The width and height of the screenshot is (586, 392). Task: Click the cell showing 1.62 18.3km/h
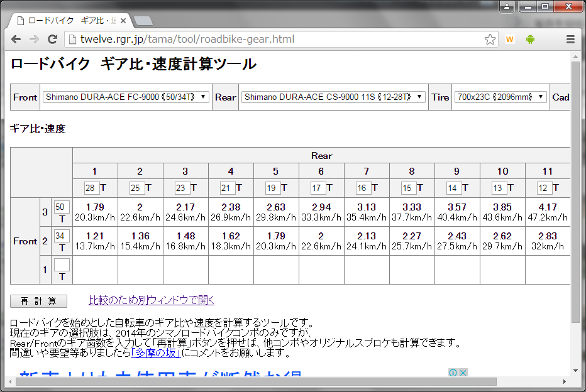pos(231,241)
